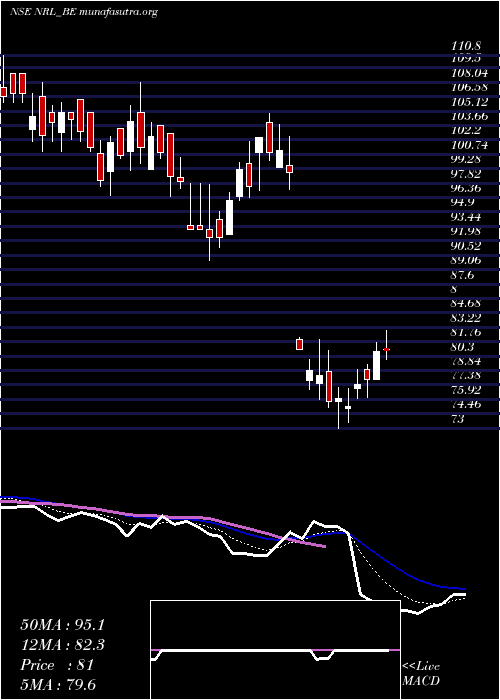Click the 97.82 price axis label
The width and height of the screenshot is (500, 700).
468,174
